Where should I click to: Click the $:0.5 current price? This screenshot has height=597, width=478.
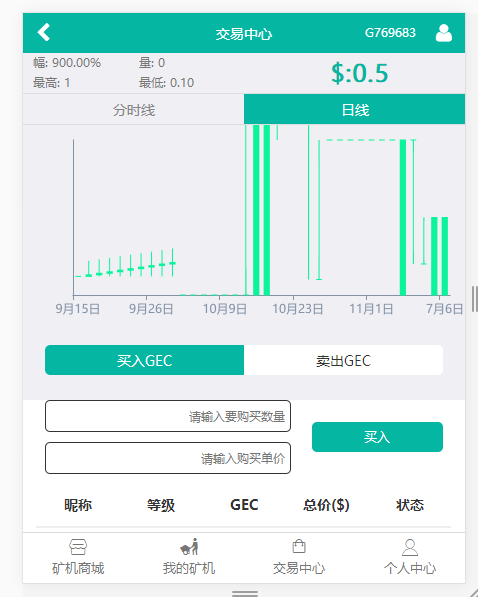tap(360, 73)
